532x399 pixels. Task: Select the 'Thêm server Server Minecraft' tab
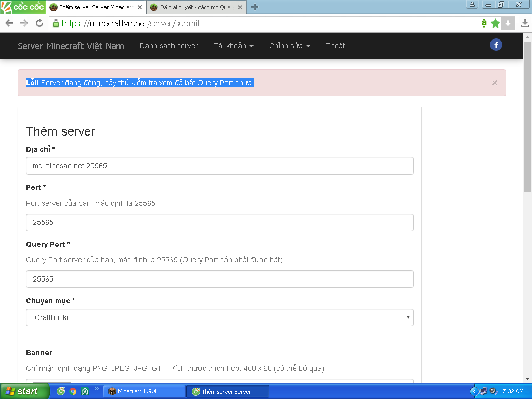[96, 7]
